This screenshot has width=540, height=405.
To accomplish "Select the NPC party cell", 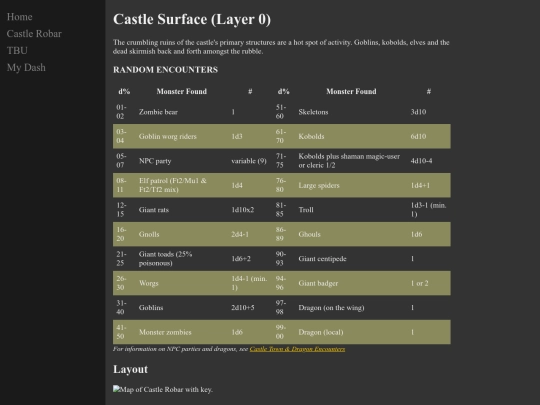I will point(182,161).
